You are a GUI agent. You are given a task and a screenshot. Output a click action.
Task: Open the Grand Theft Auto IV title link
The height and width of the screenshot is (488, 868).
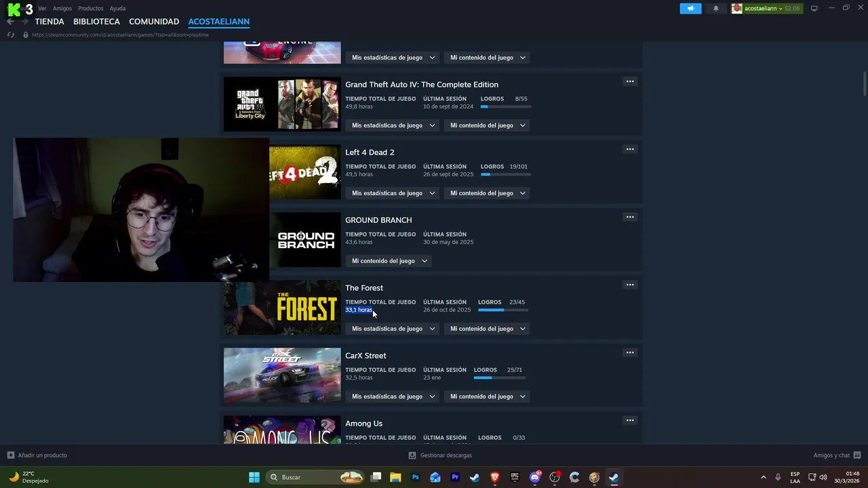[422, 85]
